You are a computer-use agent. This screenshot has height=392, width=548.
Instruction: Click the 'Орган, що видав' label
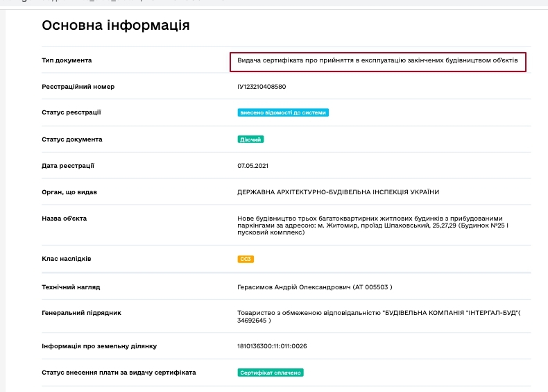click(x=69, y=192)
